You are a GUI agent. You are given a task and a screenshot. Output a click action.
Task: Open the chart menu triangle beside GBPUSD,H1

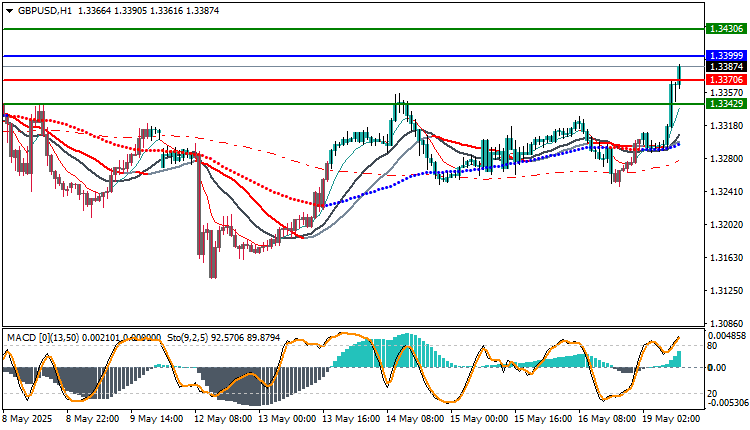[10, 11]
